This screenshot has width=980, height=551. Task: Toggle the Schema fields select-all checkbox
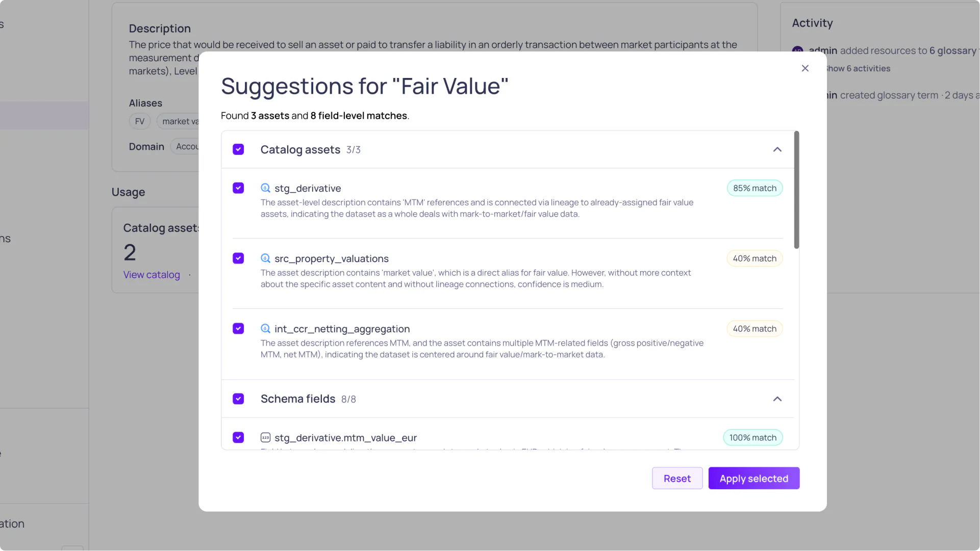[238, 399]
